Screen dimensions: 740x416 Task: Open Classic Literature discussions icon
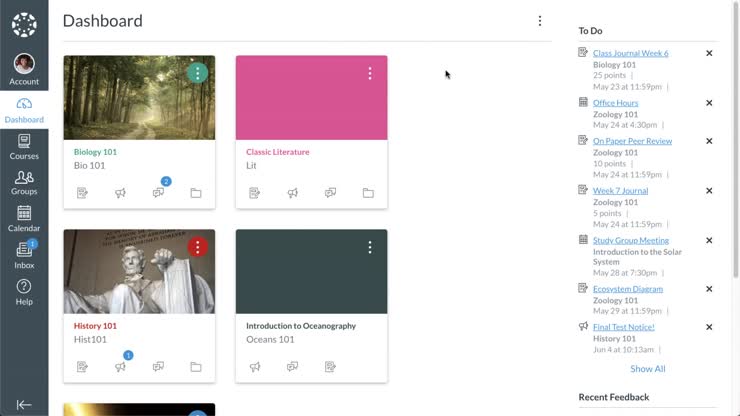tap(330, 193)
